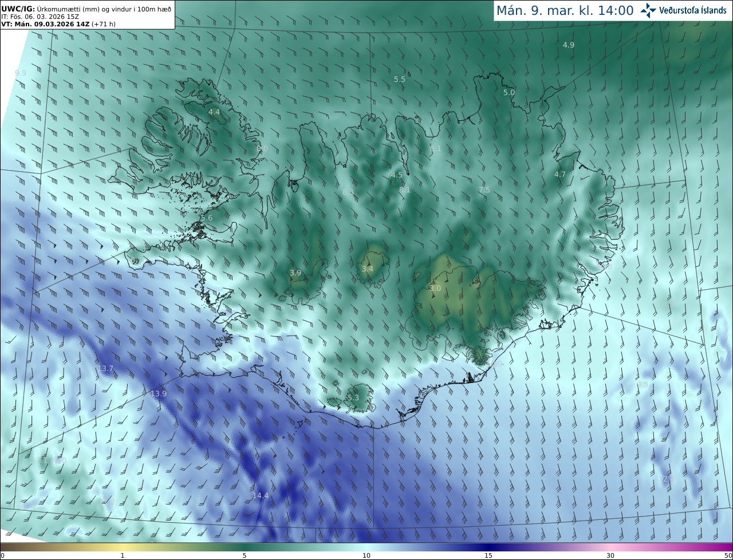Click the 8.3 value label
Image resolution: width=733 pixels, height=560 pixels.
pyautogui.click(x=348, y=191)
